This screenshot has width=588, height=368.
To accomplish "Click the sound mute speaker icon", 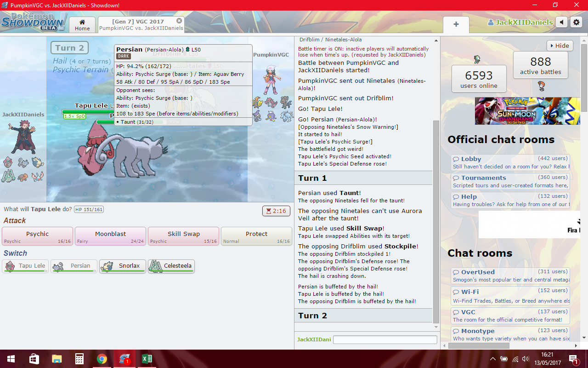I will tap(561, 22).
